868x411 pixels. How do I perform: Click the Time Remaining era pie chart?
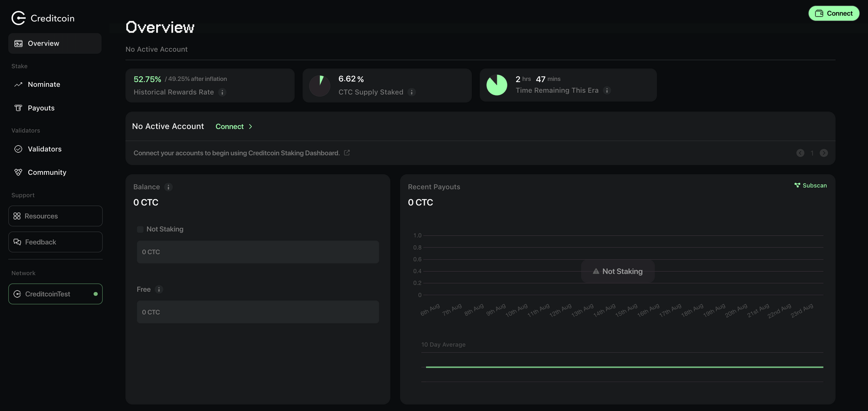[x=497, y=85]
